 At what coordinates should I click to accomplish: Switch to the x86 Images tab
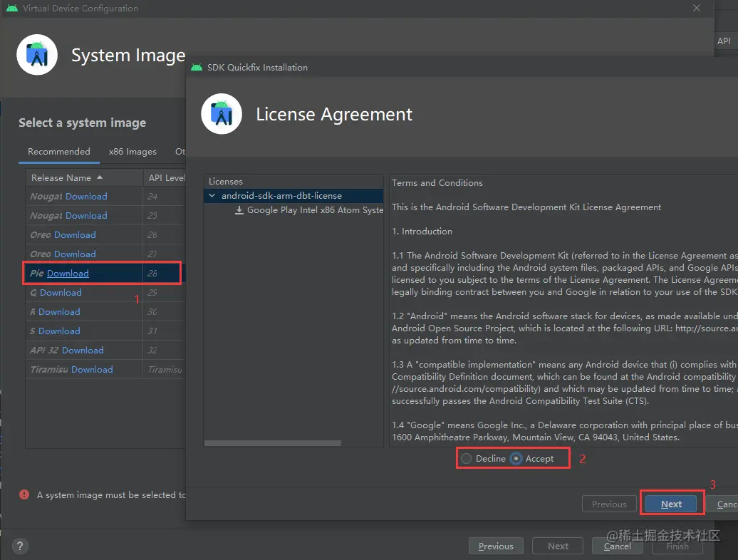(132, 152)
